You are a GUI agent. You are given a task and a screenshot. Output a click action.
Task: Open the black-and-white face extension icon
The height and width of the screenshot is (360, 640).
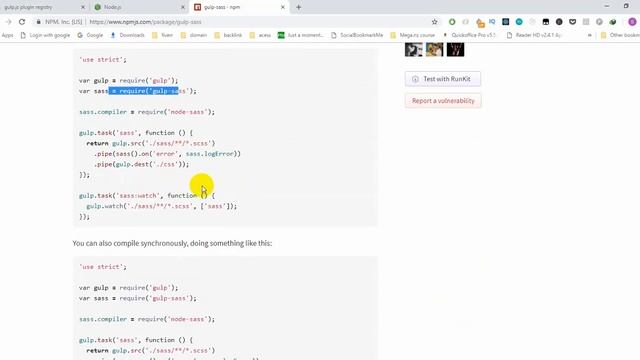pos(546,22)
